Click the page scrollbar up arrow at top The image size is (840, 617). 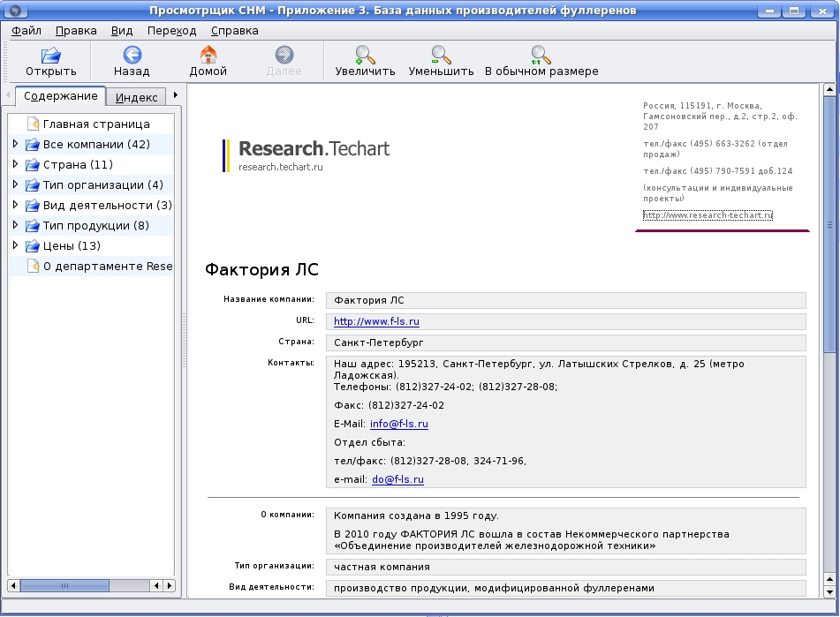(829, 90)
